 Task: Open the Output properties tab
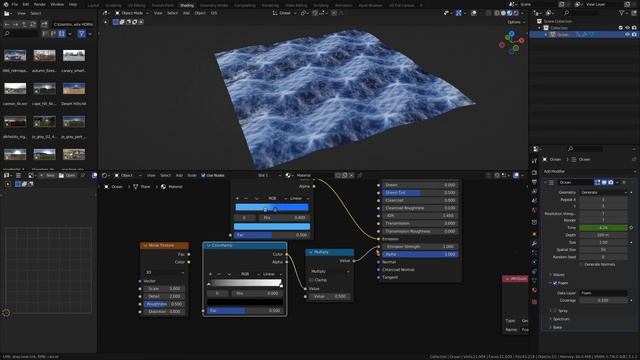coord(534,182)
